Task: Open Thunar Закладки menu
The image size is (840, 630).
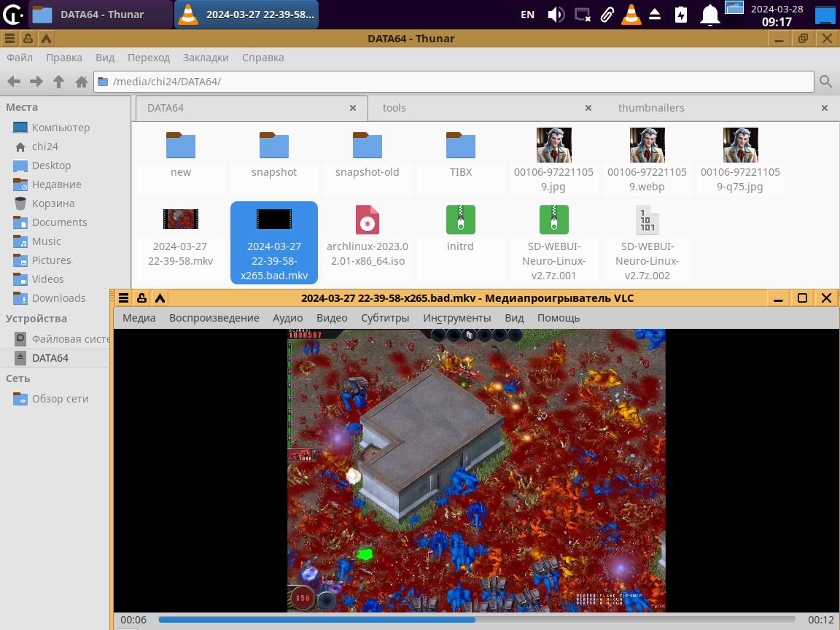Action: (x=206, y=58)
